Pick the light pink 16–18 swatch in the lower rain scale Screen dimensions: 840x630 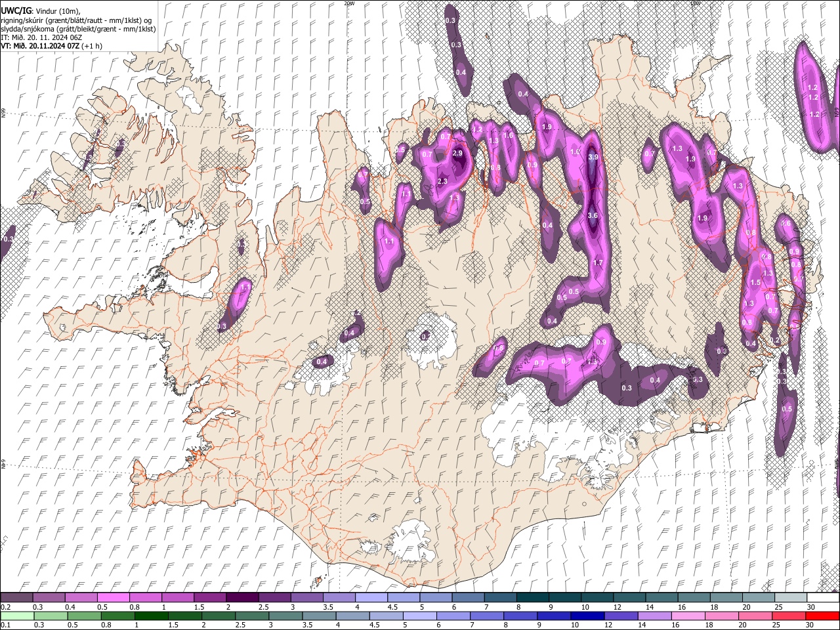click(689, 616)
